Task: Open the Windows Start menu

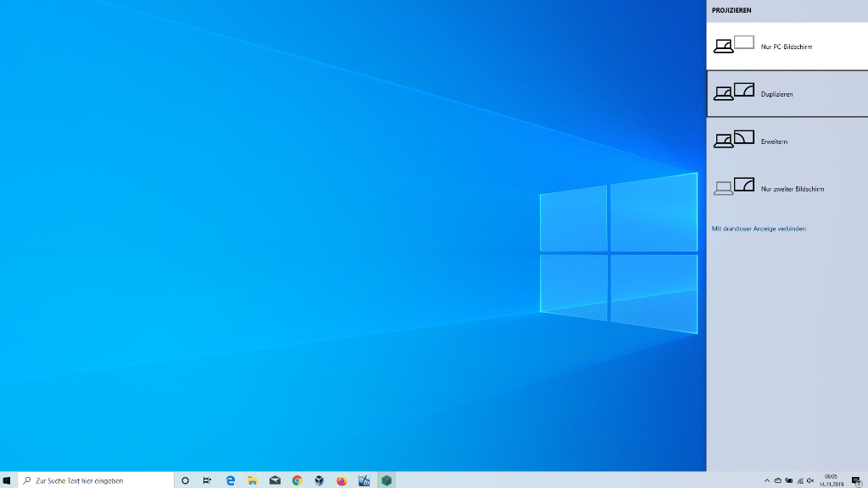Action: [7, 480]
